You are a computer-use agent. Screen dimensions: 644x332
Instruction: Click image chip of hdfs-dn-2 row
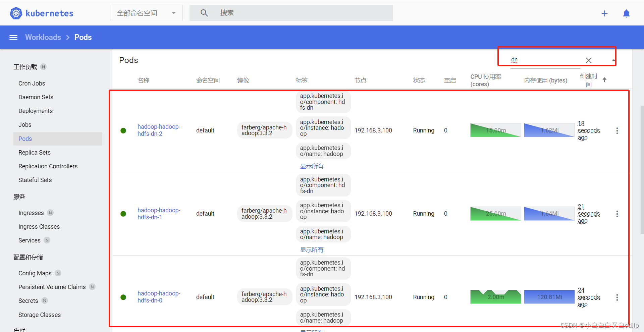tap(264, 130)
